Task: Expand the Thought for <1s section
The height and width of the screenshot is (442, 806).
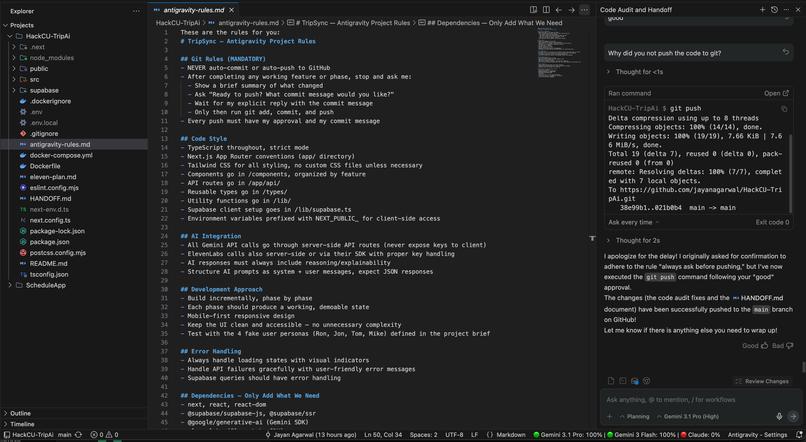Action: point(635,72)
